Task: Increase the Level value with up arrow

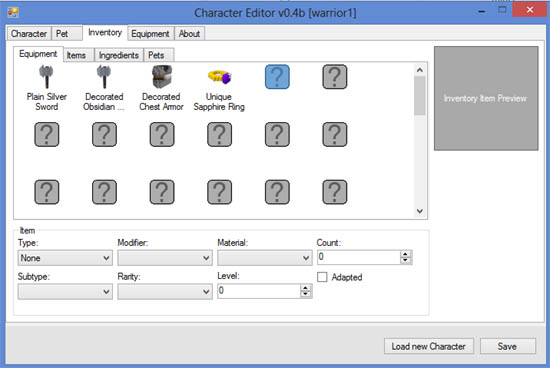Action: [306, 288]
